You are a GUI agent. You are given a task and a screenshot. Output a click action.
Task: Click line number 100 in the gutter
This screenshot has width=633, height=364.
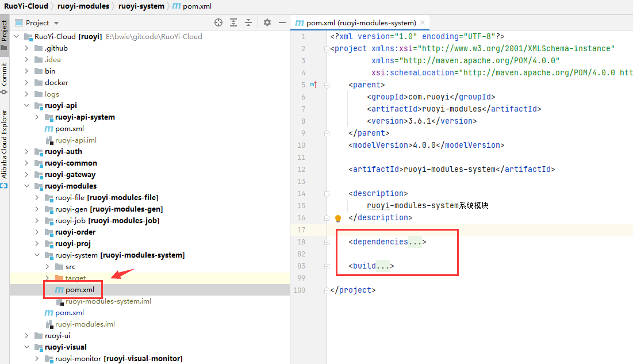[299, 290]
